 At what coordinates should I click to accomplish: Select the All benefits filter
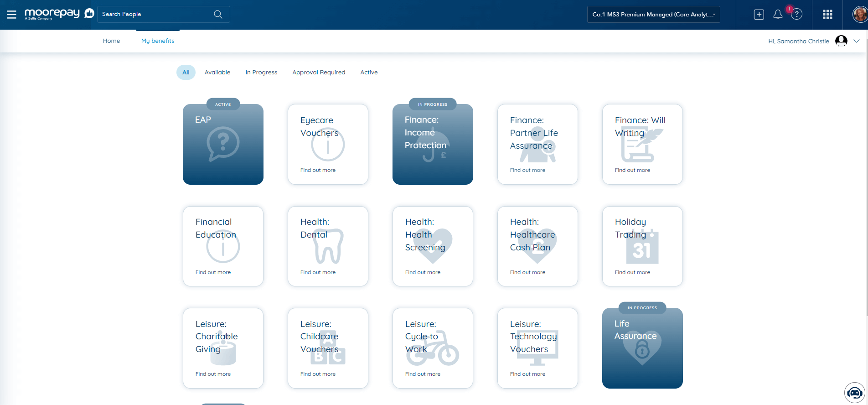pos(186,73)
